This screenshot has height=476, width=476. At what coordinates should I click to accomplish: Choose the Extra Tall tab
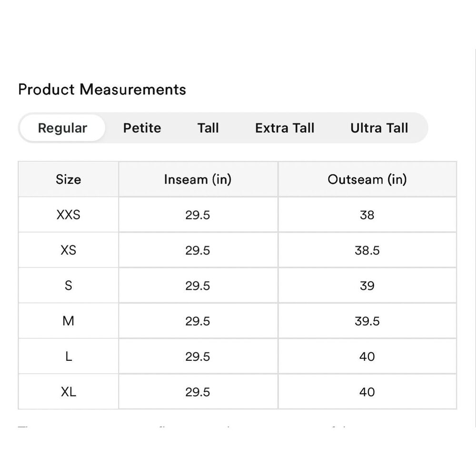point(285,128)
